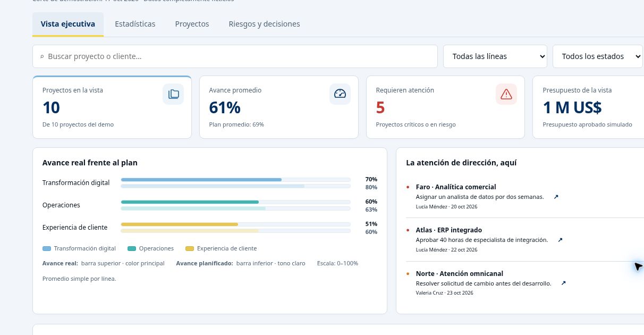Click the stacked folders icon in Proyectos card
The width and height of the screenshot is (644, 335).
[x=173, y=94]
